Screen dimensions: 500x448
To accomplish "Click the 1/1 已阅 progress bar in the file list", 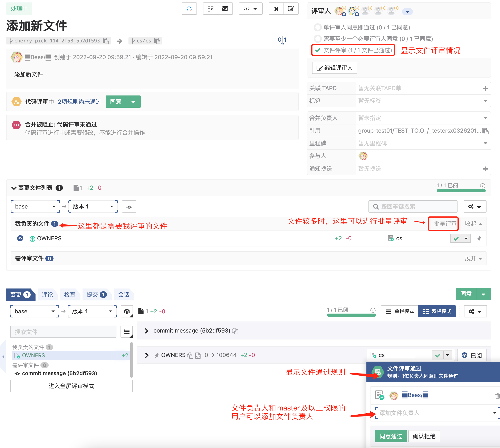I will click(461, 190).
